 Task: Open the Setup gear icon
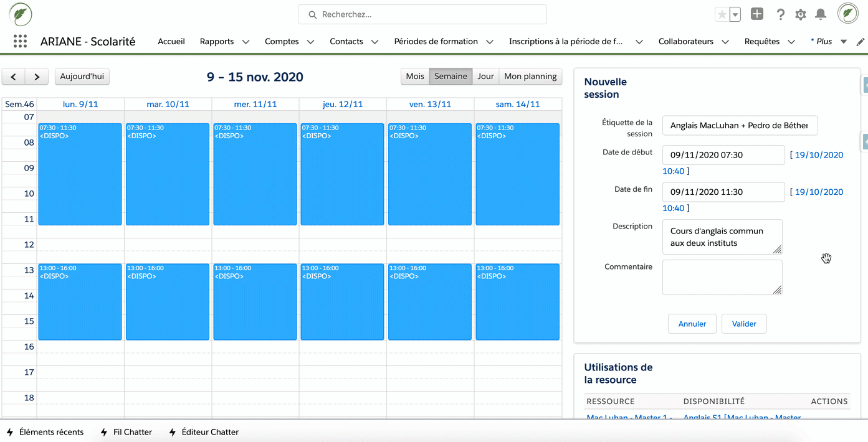pos(800,14)
